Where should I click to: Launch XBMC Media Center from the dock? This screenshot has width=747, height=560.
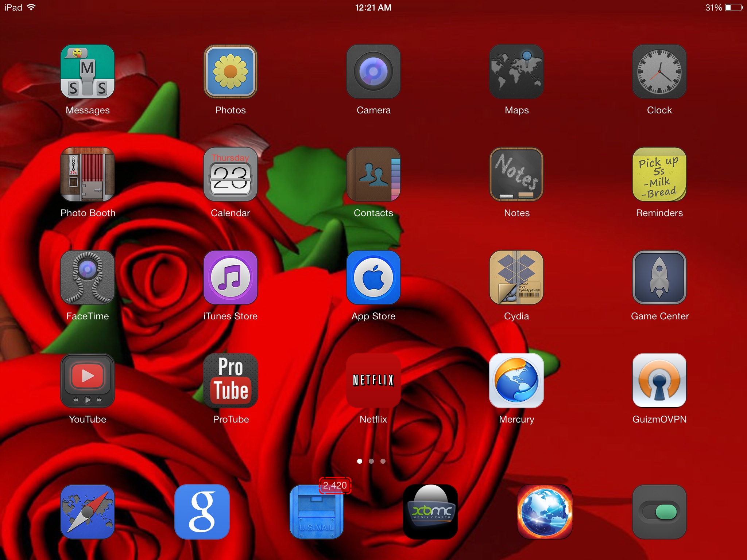(x=431, y=512)
